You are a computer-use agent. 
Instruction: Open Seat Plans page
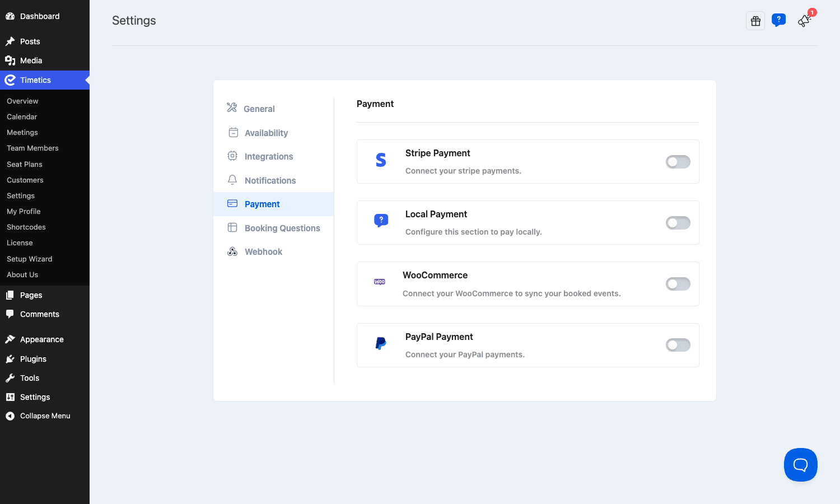pos(25,164)
